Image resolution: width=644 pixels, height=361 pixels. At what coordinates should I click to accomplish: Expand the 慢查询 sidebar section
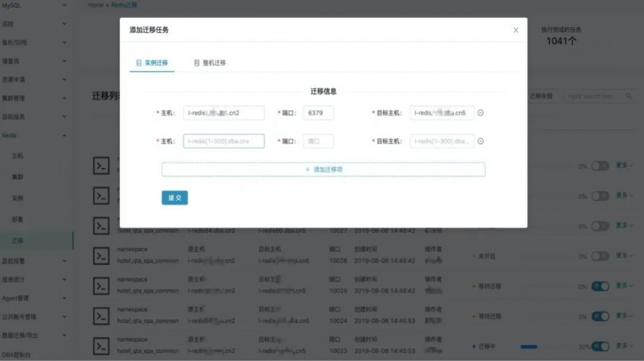tap(35, 60)
